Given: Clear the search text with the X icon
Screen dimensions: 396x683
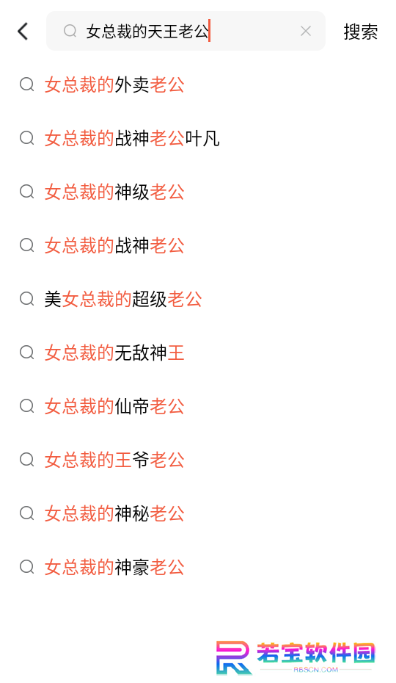Looking at the screenshot, I should (306, 31).
